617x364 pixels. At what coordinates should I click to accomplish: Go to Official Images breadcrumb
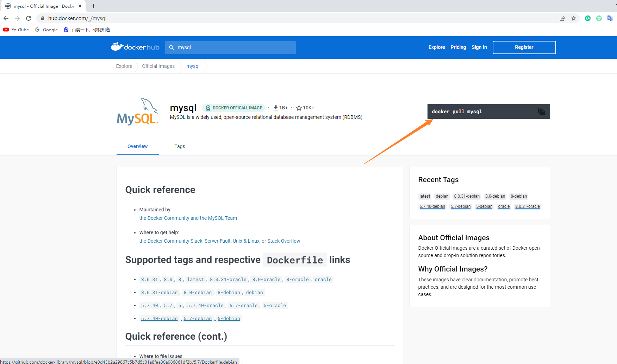[x=158, y=66]
